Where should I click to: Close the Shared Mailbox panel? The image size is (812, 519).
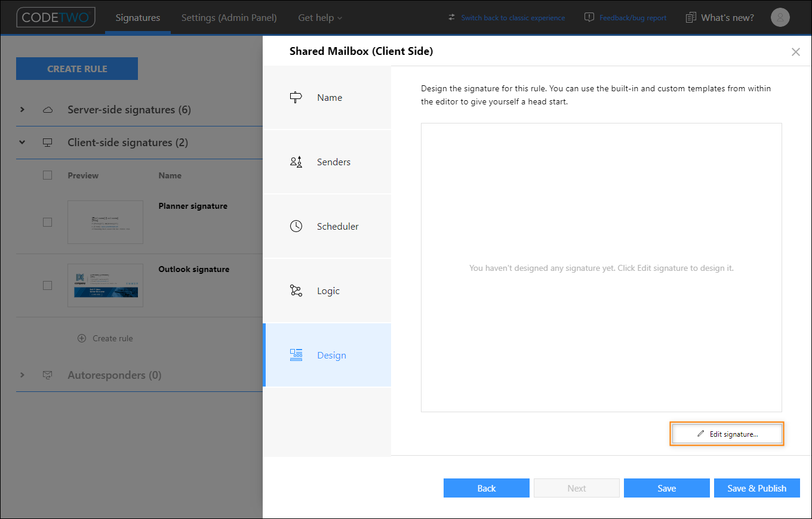pyautogui.click(x=795, y=52)
